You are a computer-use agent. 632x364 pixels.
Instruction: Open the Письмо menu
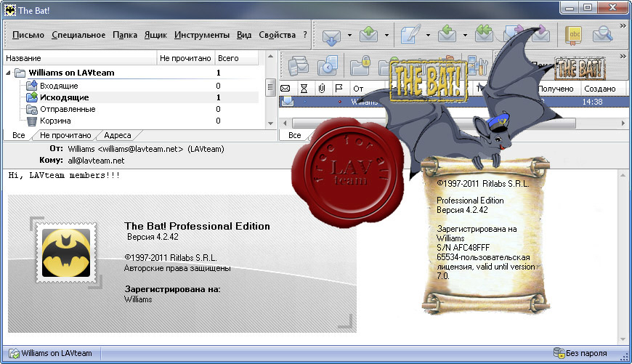(28, 35)
